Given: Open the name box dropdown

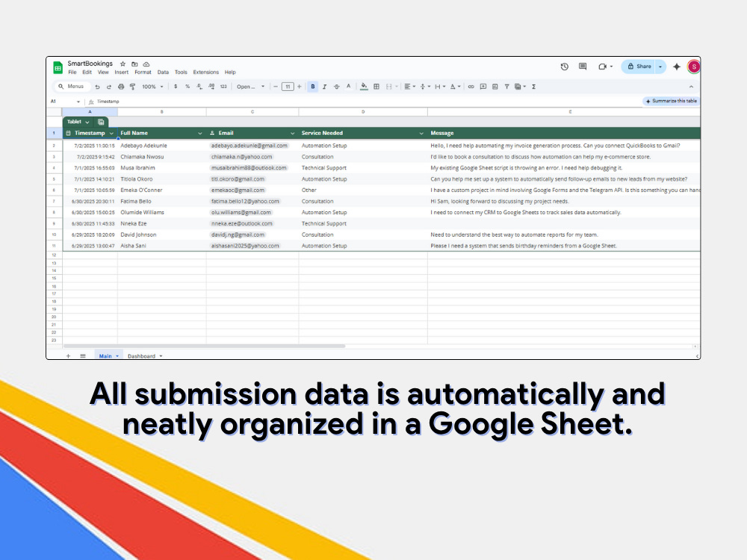Looking at the screenshot, I should pyautogui.click(x=78, y=102).
